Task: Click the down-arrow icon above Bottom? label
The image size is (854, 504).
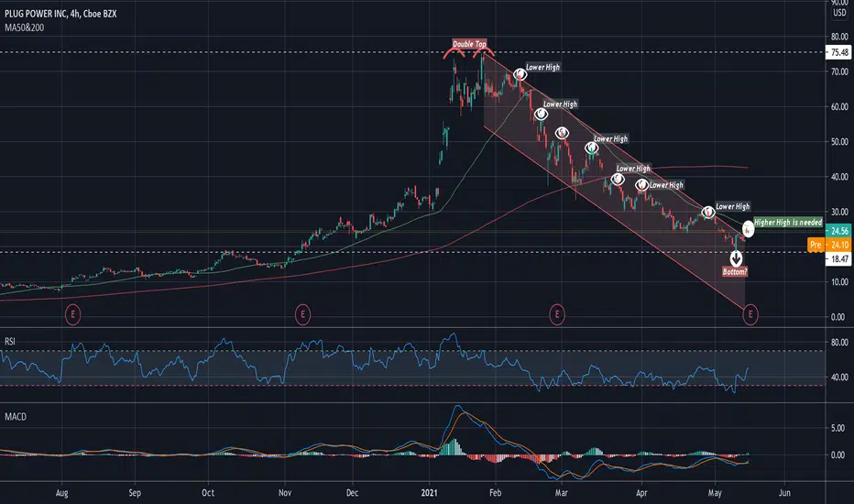Action: coord(736,258)
